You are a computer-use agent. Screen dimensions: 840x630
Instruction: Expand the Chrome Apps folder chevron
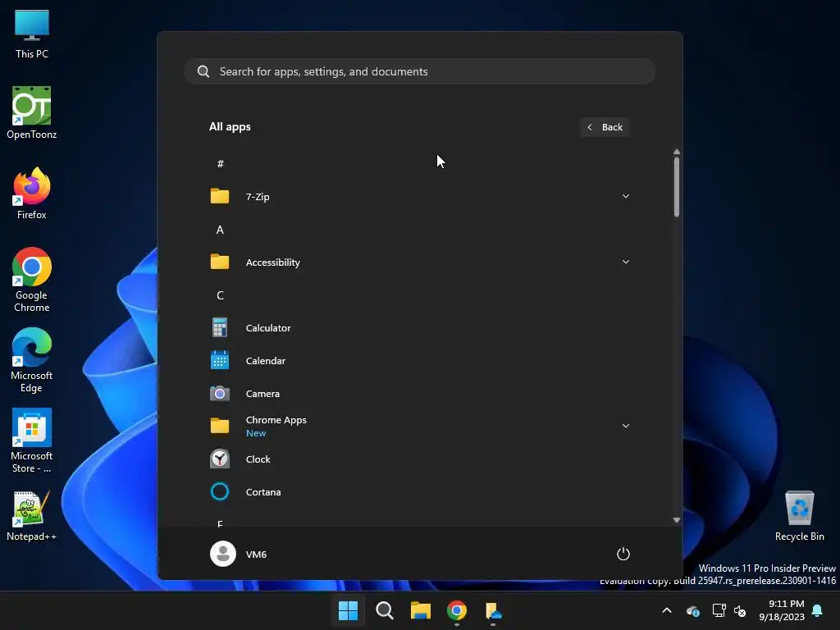click(625, 426)
